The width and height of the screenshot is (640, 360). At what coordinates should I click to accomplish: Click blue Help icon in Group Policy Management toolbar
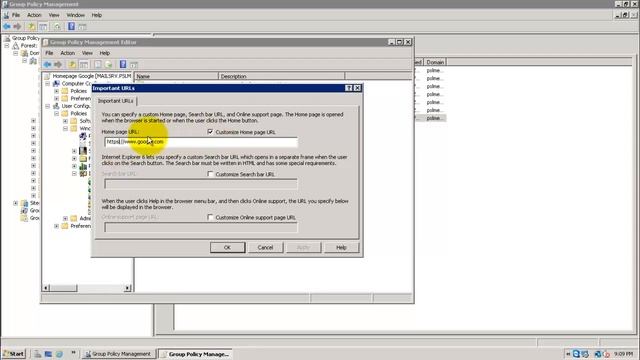pyautogui.click(x=71, y=27)
